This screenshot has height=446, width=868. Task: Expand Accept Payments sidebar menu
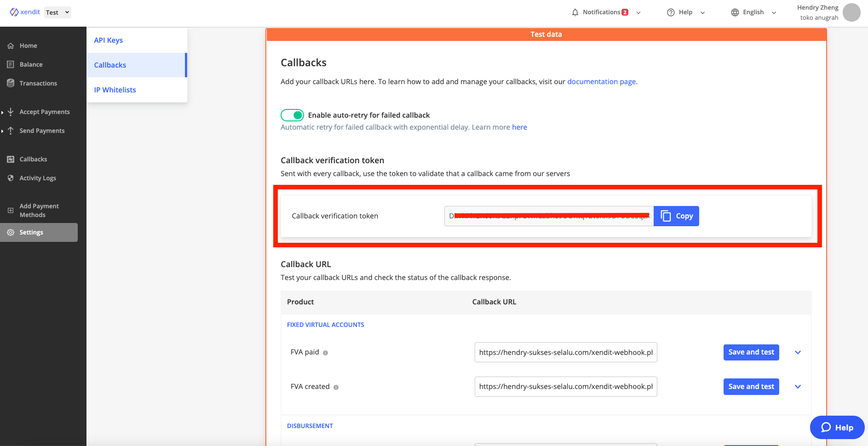click(x=44, y=112)
